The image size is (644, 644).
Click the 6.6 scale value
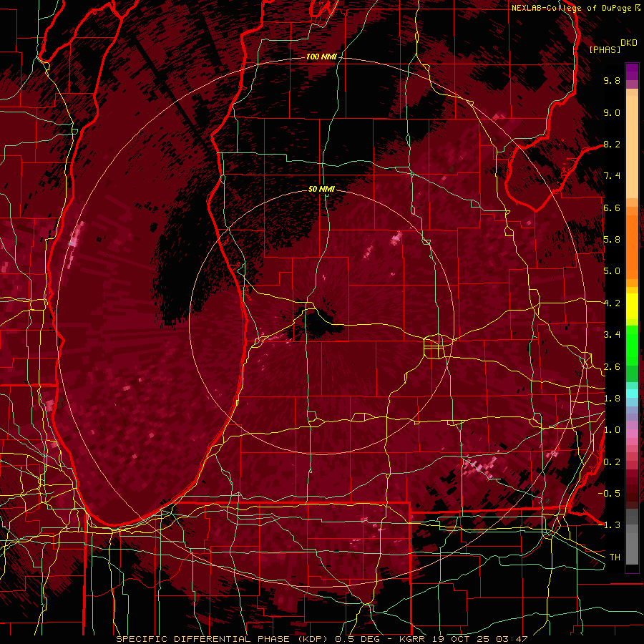point(612,208)
